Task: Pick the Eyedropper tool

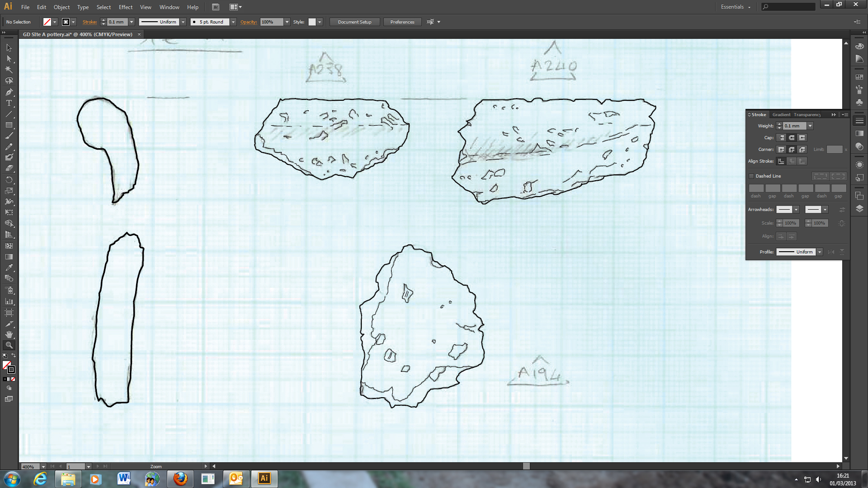Action: tap(9, 267)
